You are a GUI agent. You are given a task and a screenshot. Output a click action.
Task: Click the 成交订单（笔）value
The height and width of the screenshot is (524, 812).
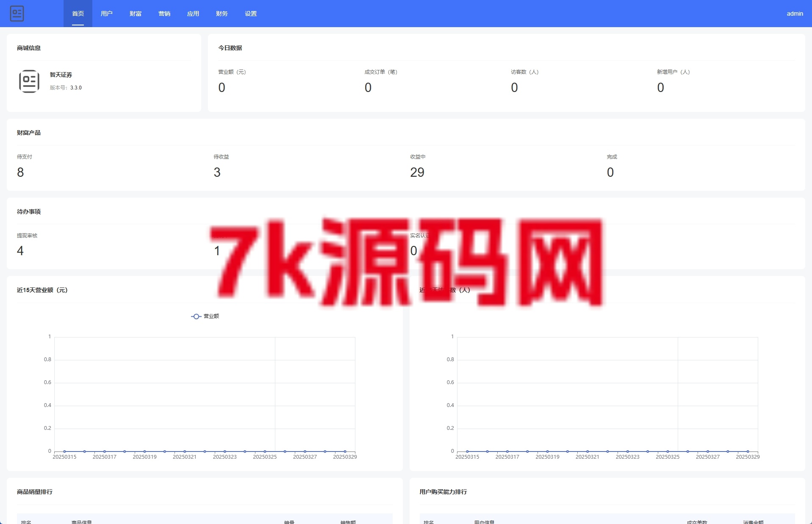click(368, 87)
